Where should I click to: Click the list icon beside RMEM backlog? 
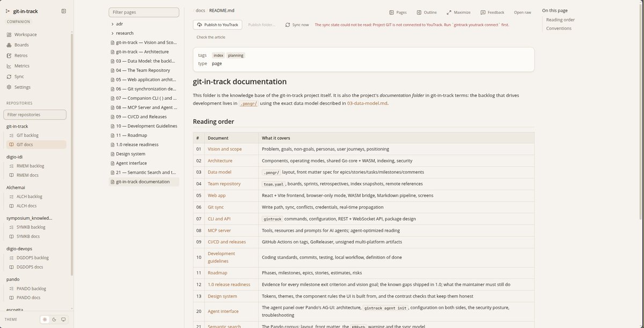click(11, 166)
